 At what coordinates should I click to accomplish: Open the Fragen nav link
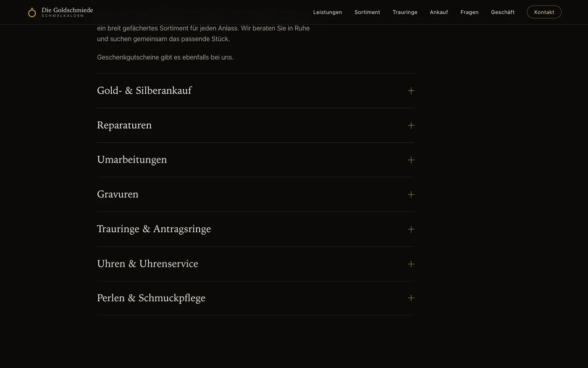click(470, 12)
